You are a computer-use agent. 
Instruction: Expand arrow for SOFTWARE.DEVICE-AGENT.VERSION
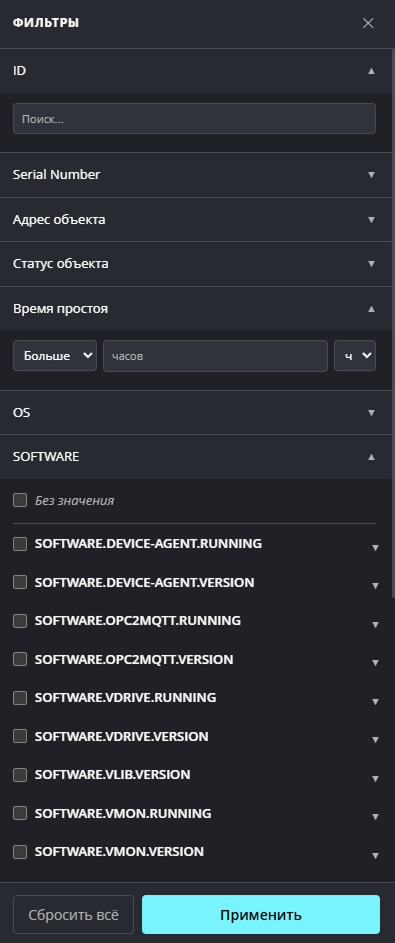375,586
